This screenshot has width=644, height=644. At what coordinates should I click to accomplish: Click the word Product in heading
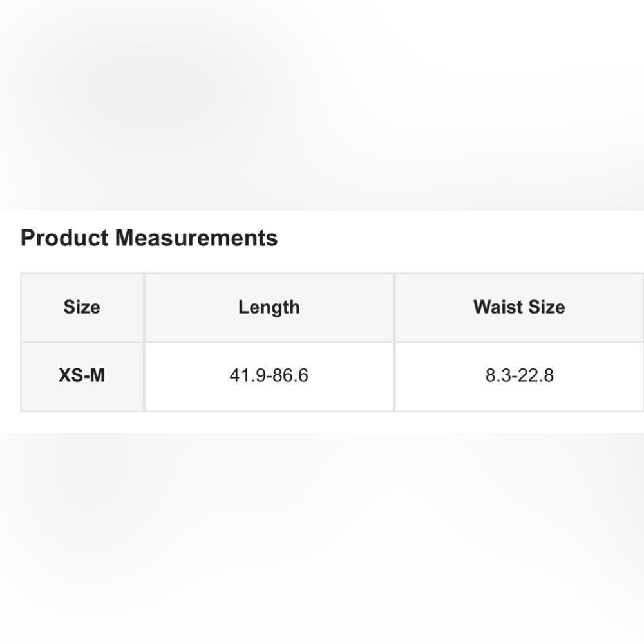click(64, 238)
